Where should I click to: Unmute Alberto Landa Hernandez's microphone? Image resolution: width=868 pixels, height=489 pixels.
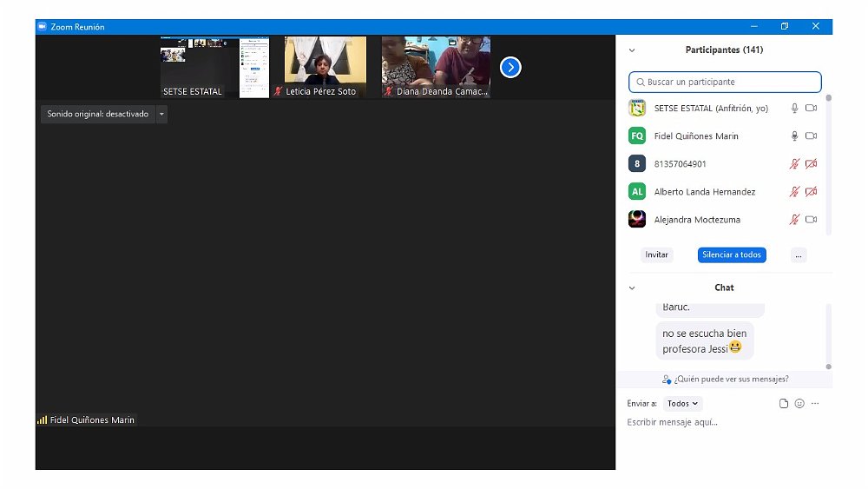pyautogui.click(x=793, y=192)
